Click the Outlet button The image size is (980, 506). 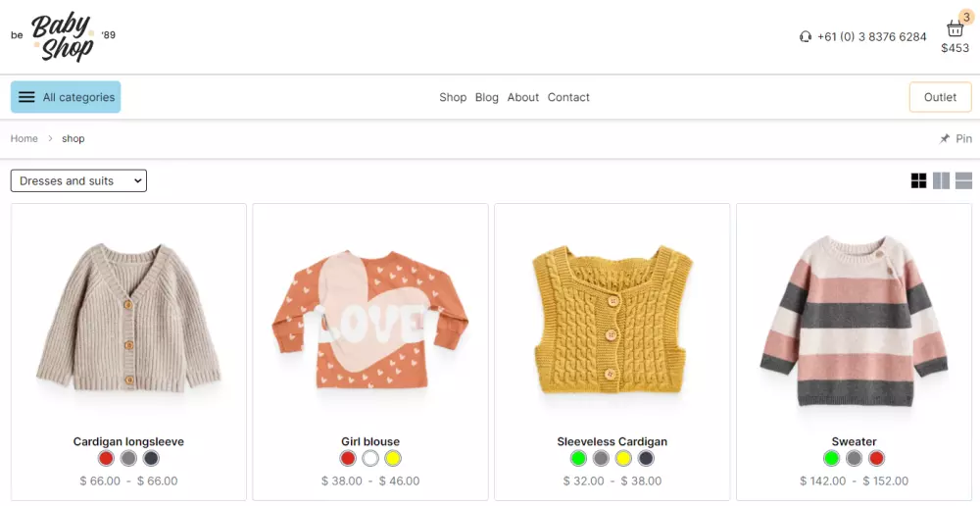coord(940,97)
